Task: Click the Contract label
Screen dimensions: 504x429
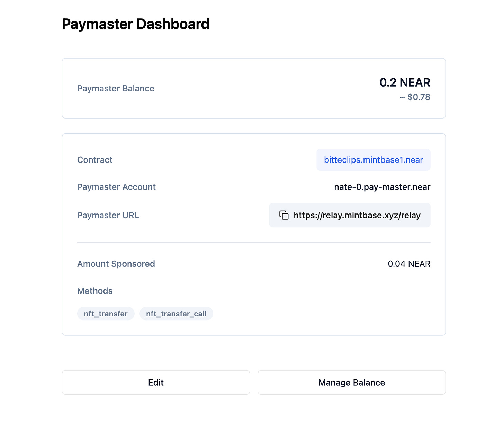Action: point(95,160)
